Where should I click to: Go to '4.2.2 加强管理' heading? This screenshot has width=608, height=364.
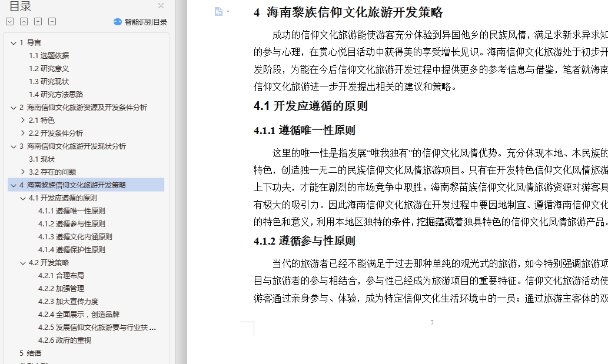tap(61, 289)
